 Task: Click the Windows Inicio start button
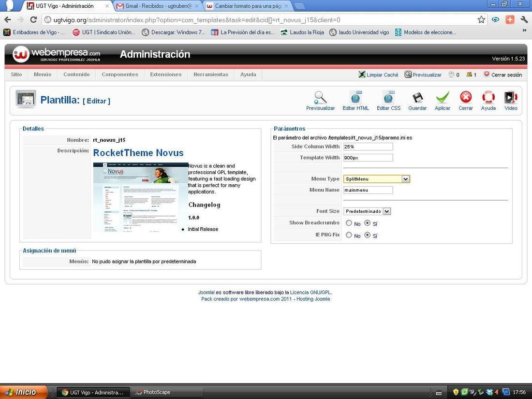[23, 392]
